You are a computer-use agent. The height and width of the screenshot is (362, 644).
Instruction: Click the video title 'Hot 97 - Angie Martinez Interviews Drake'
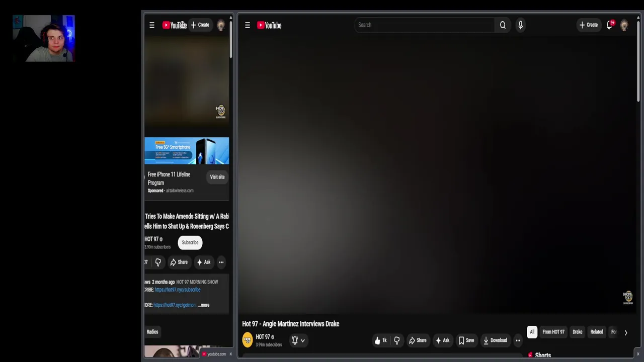click(291, 324)
